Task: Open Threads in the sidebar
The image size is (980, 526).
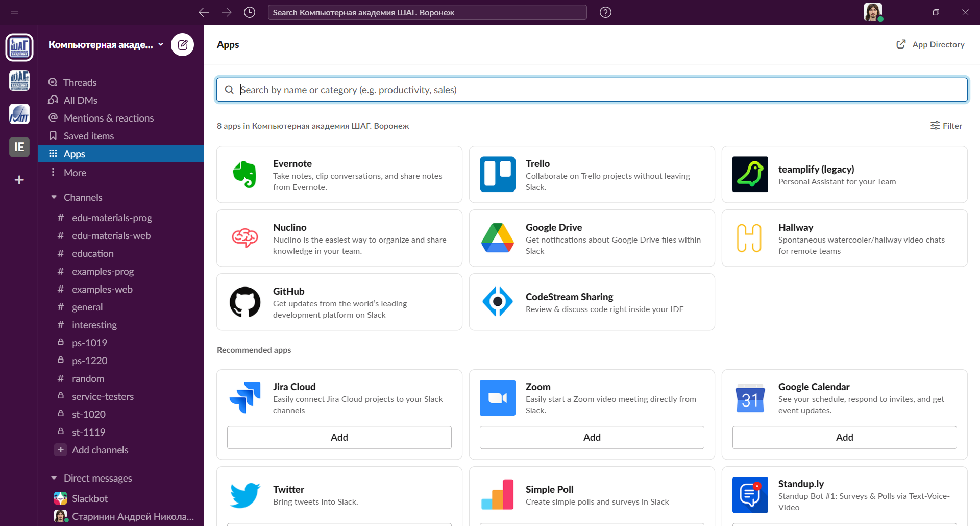Action: 121,82
